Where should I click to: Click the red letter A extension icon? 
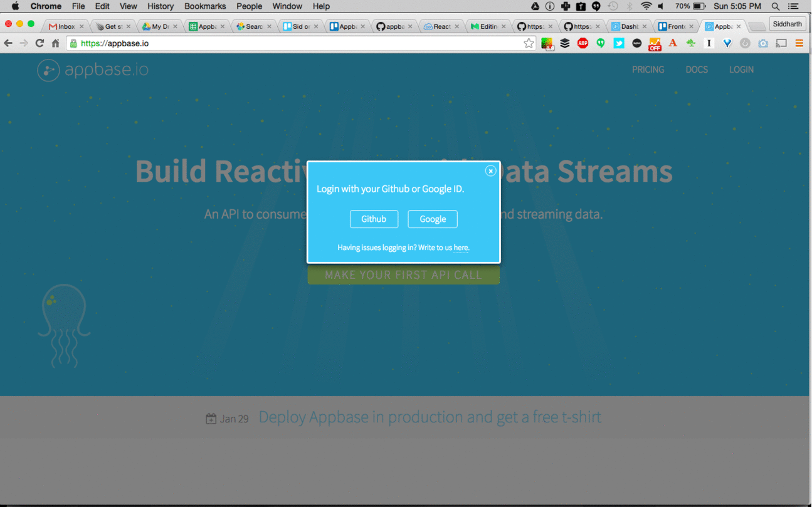[x=673, y=43]
